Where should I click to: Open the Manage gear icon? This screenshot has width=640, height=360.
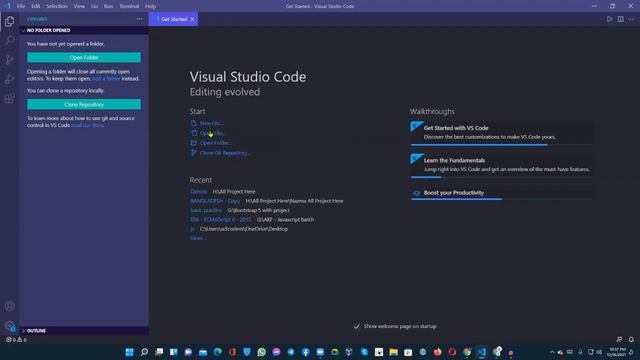(x=9, y=326)
